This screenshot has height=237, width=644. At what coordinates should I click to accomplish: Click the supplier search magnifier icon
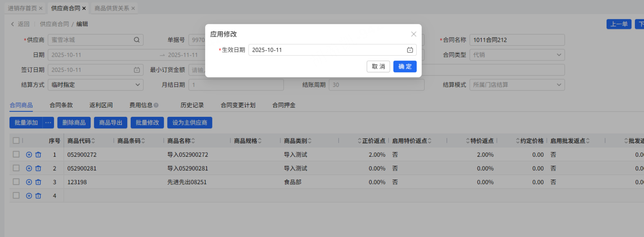137,40
